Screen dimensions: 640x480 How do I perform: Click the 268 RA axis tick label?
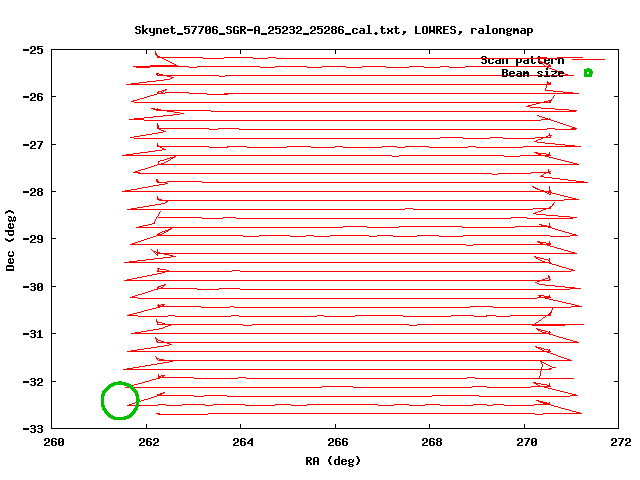[432, 442]
